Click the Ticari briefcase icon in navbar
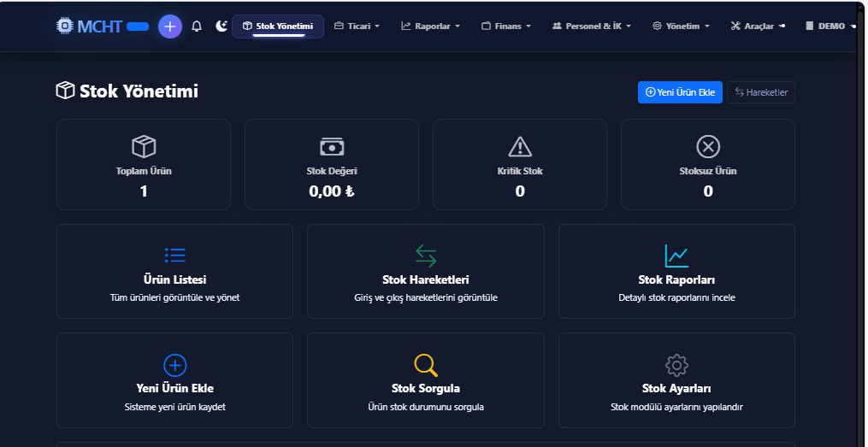The width and height of the screenshot is (868, 447). click(x=339, y=26)
